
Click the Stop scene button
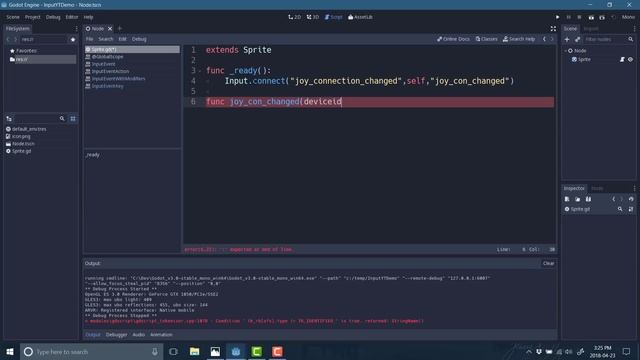tap(579, 17)
